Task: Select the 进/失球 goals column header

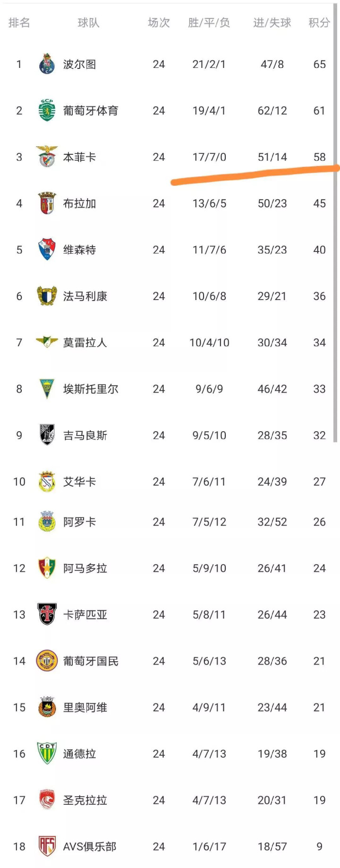Action: (272, 23)
